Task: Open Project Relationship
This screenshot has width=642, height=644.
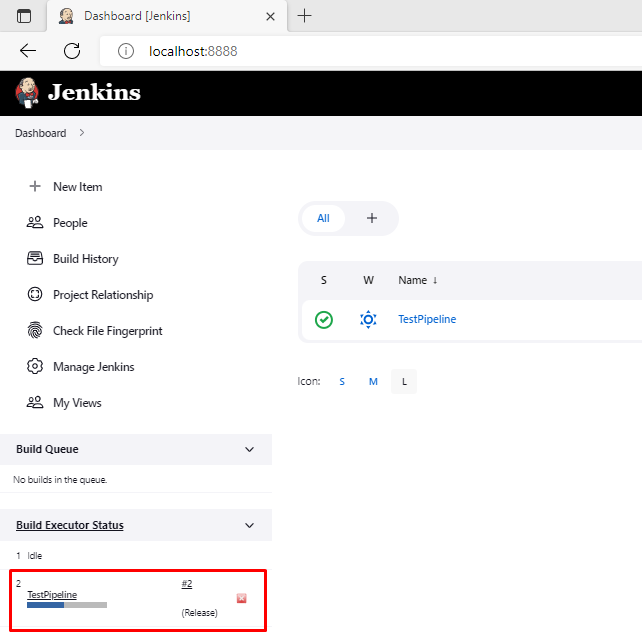Action: [x=90, y=295]
